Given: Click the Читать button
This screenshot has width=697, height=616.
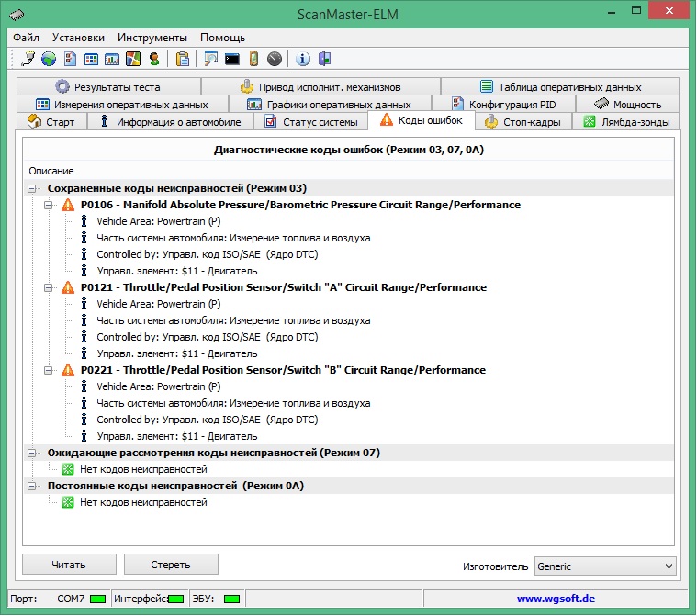Looking at the screenshot, I should point(69,564).
